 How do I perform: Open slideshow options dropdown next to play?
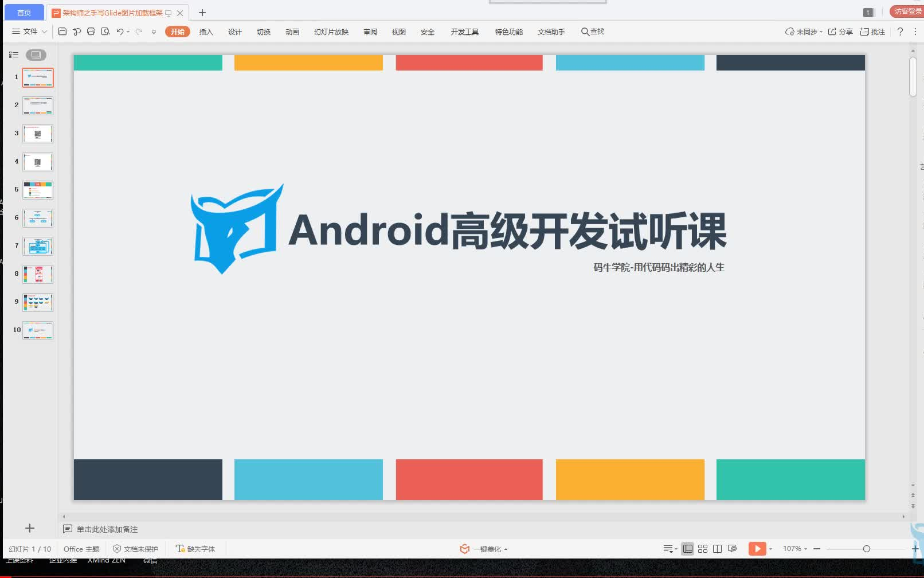pos(770,549)
